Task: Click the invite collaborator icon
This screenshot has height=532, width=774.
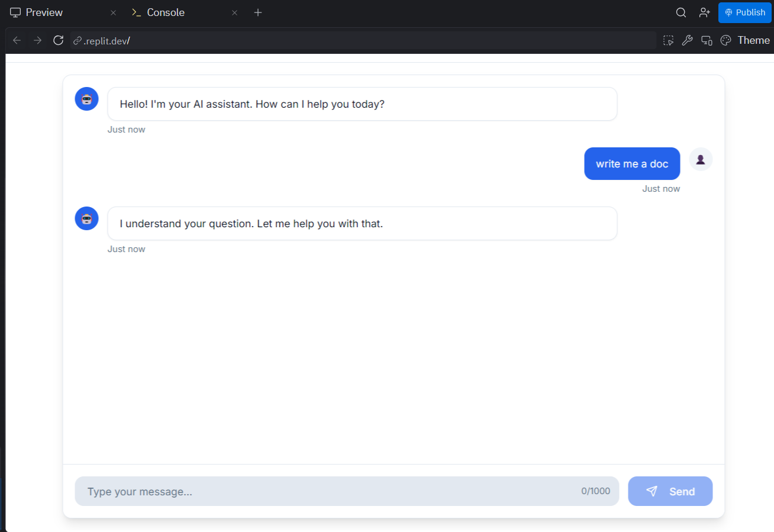Action: (x=704, y=12)
